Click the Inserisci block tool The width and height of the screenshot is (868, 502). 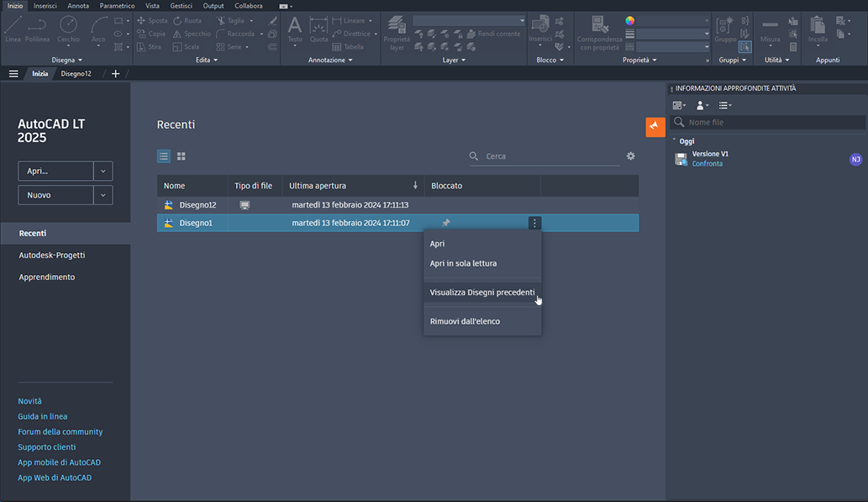tap(539, 29)
